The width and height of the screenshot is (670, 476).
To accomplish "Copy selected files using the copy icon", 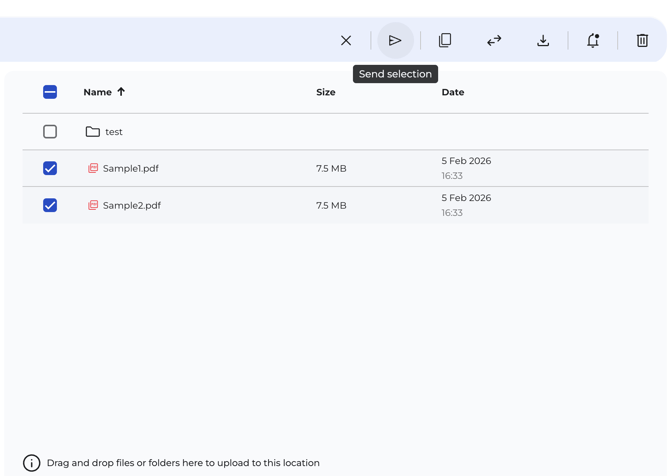I will (x=445, y=41).
